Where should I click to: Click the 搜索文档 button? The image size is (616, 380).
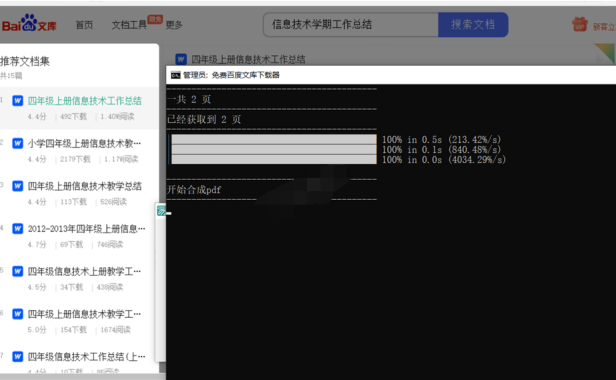[x=473, y=25]
